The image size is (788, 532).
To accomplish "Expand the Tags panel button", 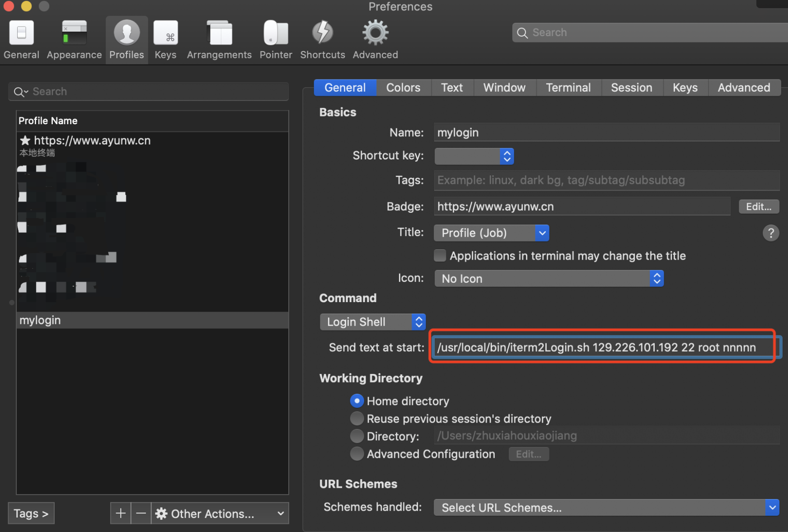I will coord(31,513).
